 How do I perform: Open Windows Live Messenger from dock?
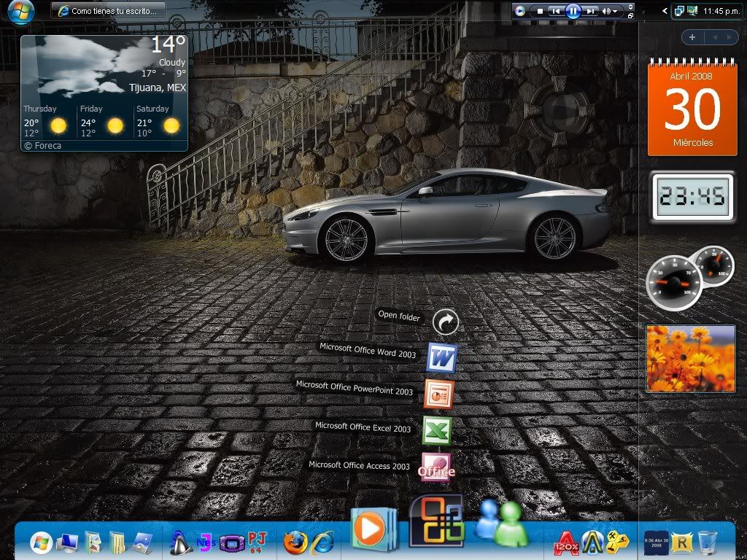pyautogui.click(x=502, y=523)
